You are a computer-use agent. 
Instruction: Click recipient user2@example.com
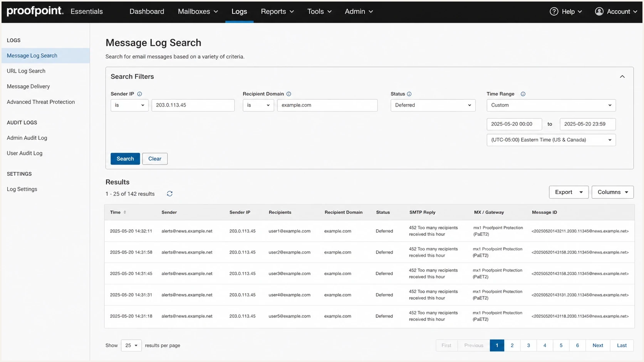[x=289, y=252]
